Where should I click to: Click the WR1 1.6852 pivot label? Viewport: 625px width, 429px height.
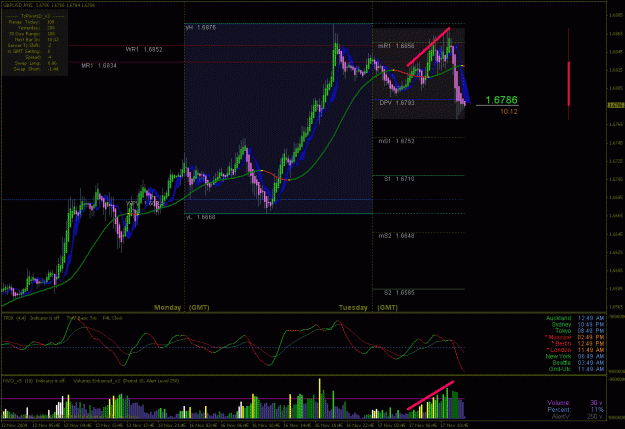(x=144, y=49)
